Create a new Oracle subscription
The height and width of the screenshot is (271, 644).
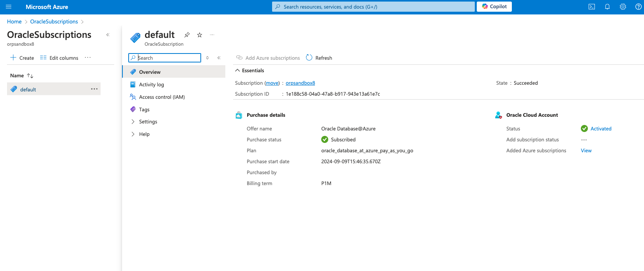22,58
